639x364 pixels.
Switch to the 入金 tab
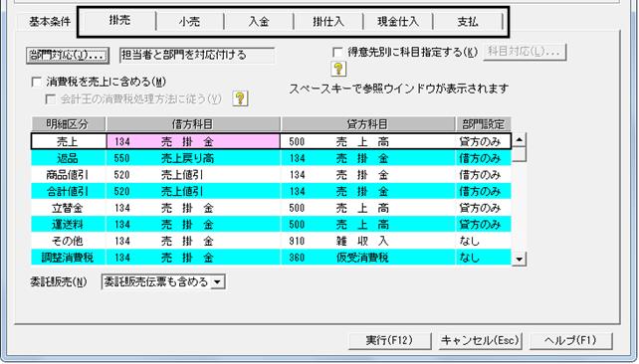point(259,22)
